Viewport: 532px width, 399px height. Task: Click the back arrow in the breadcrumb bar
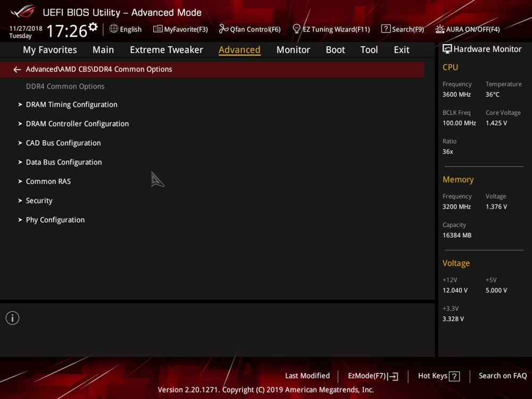17,70
